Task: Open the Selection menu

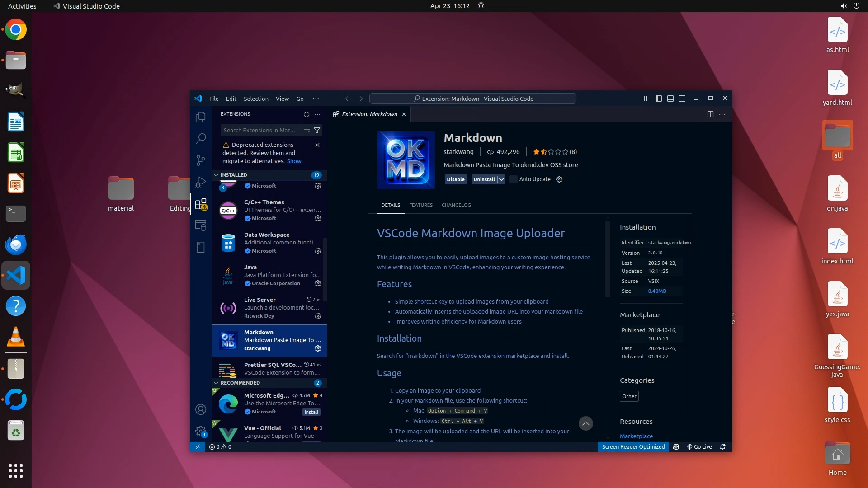Action: 256,99
